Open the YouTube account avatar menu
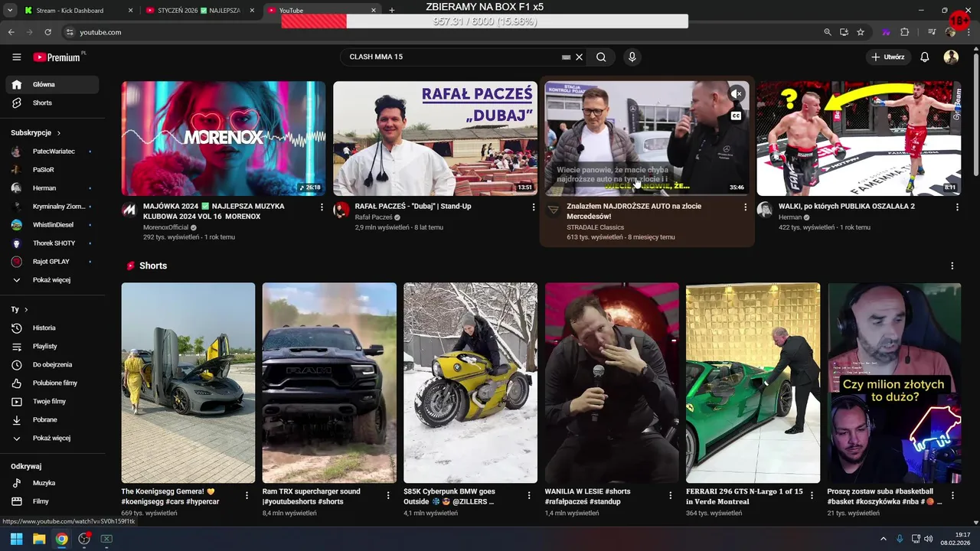 click(x=951, y=57)
